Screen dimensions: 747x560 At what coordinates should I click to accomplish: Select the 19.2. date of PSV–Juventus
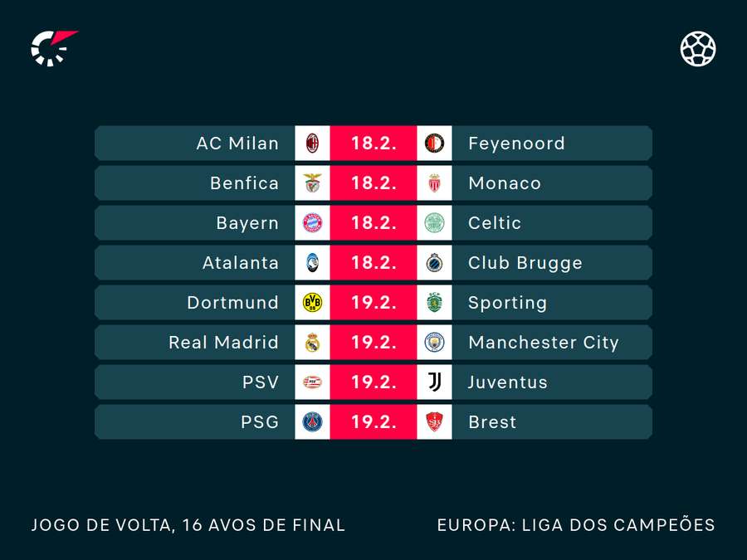[x=373, y=382]
